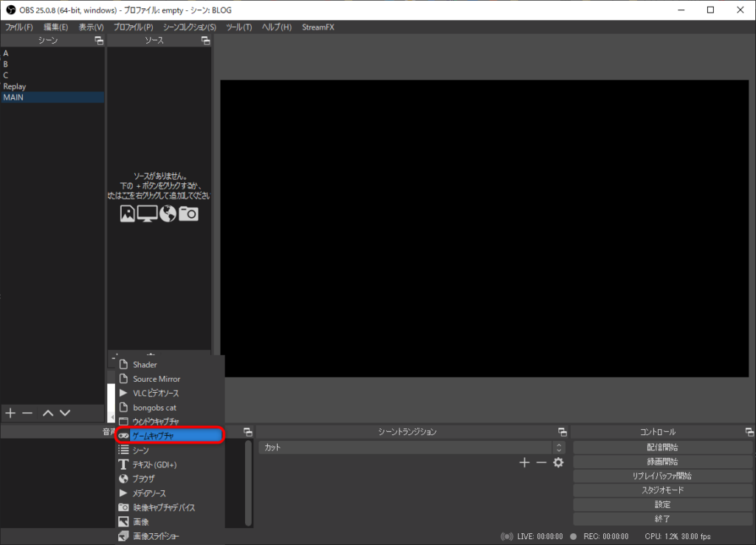The width and height of the screenshot is (756, 545).
Task: Click the remove scene minus icon
Action: [x=27, y=413]
